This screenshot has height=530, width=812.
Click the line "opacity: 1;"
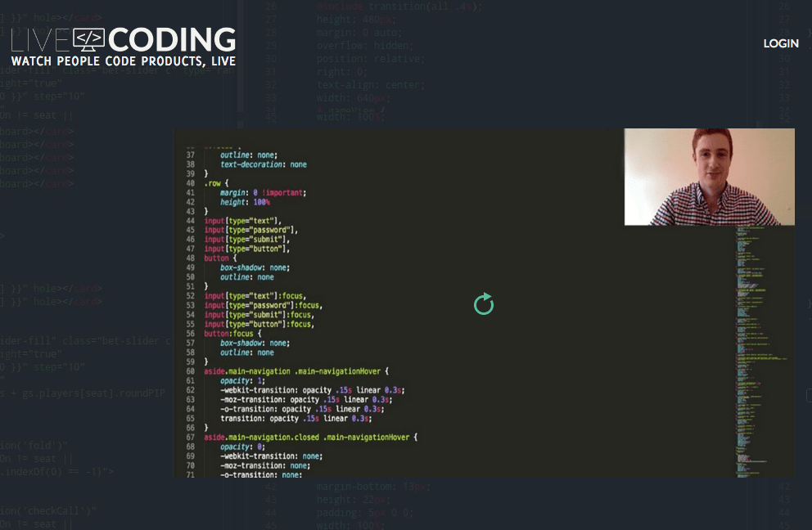242,380
